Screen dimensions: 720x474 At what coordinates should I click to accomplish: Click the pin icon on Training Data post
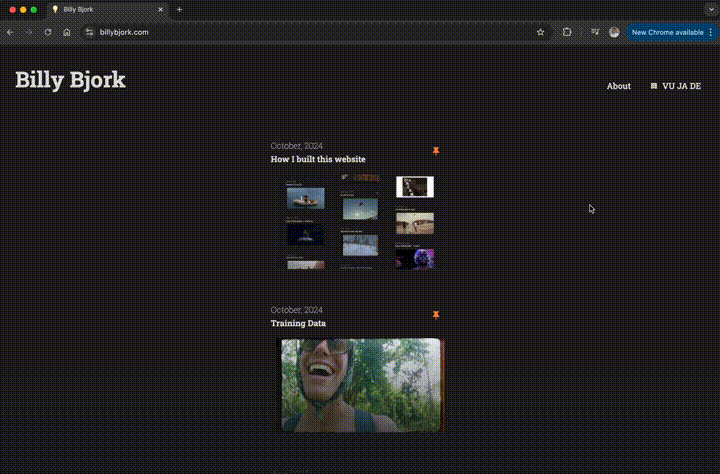point(436,315)
